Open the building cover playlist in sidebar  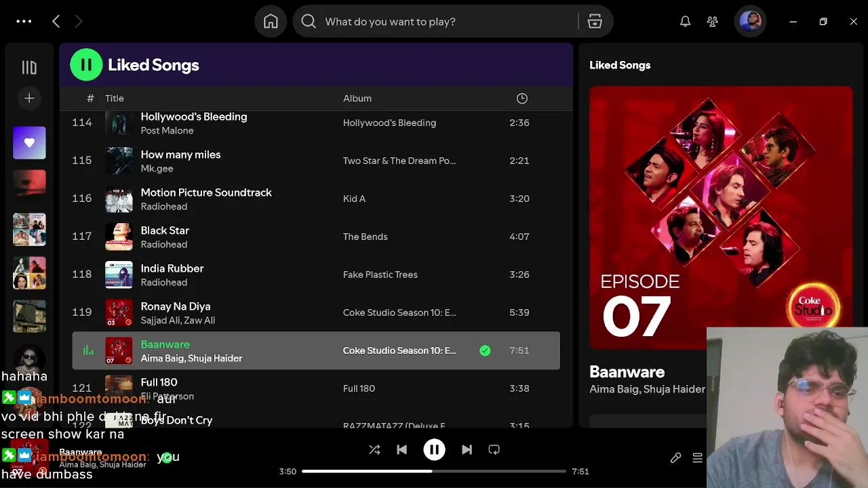(29, 317)
